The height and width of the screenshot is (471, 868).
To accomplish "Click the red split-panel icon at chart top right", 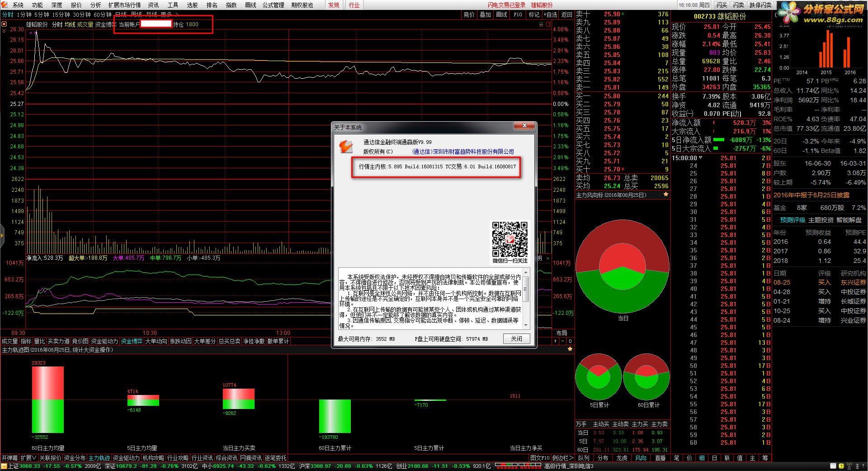I will coord(548,24).
